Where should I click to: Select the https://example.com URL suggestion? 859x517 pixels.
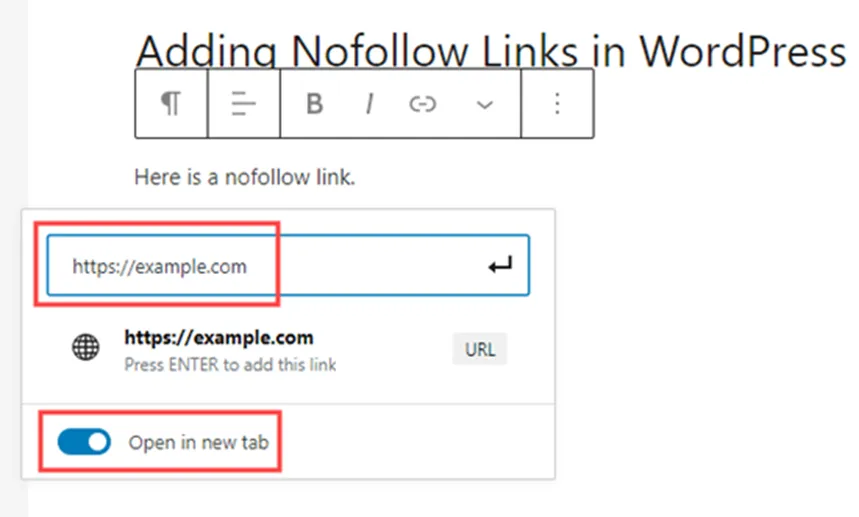tap(288, 349)
